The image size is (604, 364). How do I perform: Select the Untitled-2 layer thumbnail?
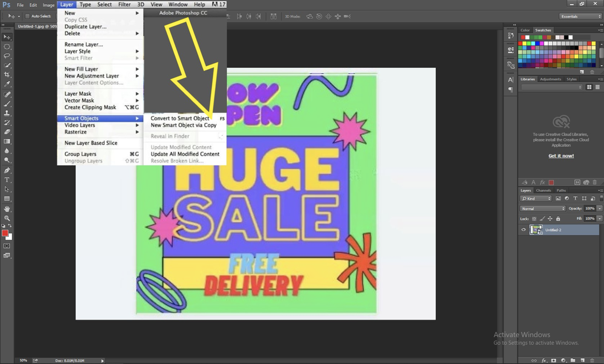click(x=536, y=230)
